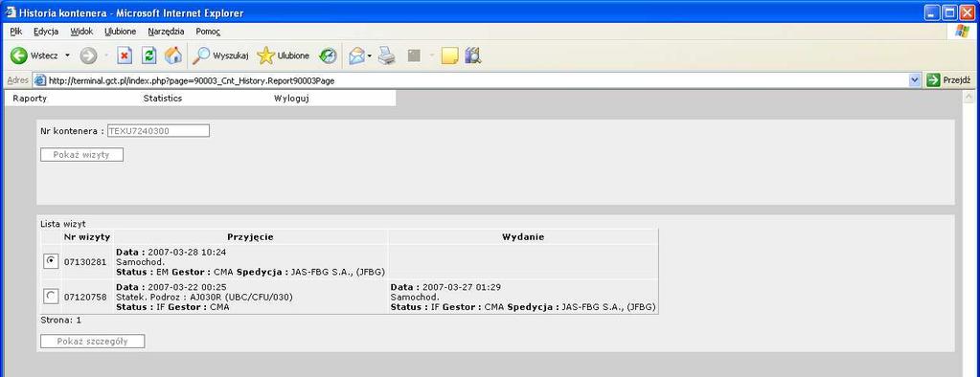Screen dimensions: 980x377
Task: Click the address bar URL field
Action: click(x=477, y=79)
